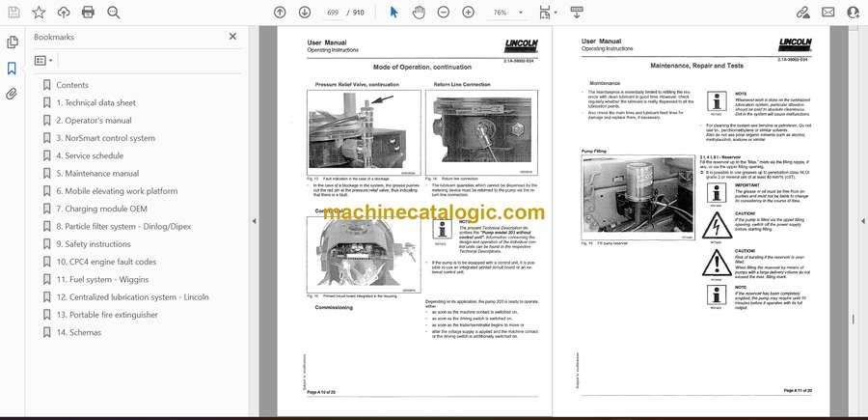This screenshot has height=420, width=868.
Task: Click the read mode keyboard icon
Action: [577, 13]
